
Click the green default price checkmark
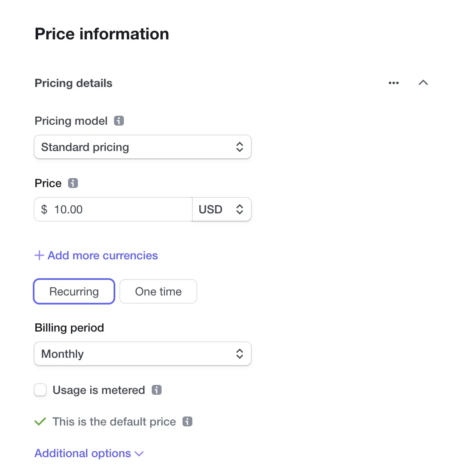click(40, 421)
